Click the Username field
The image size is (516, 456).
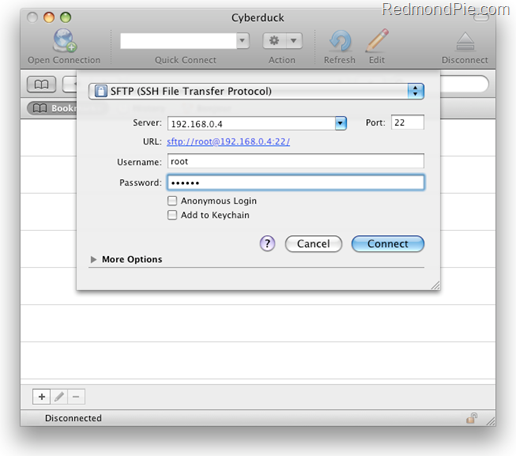[296, 161]
